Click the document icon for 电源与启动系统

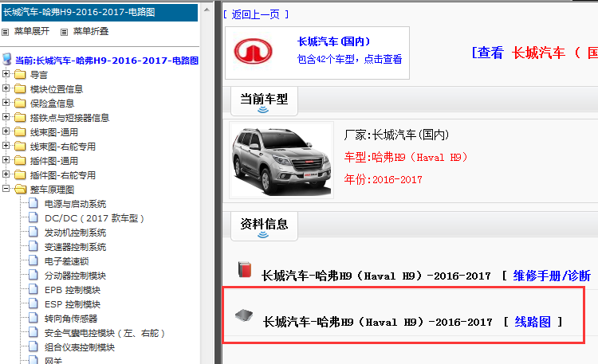(33, 203)
